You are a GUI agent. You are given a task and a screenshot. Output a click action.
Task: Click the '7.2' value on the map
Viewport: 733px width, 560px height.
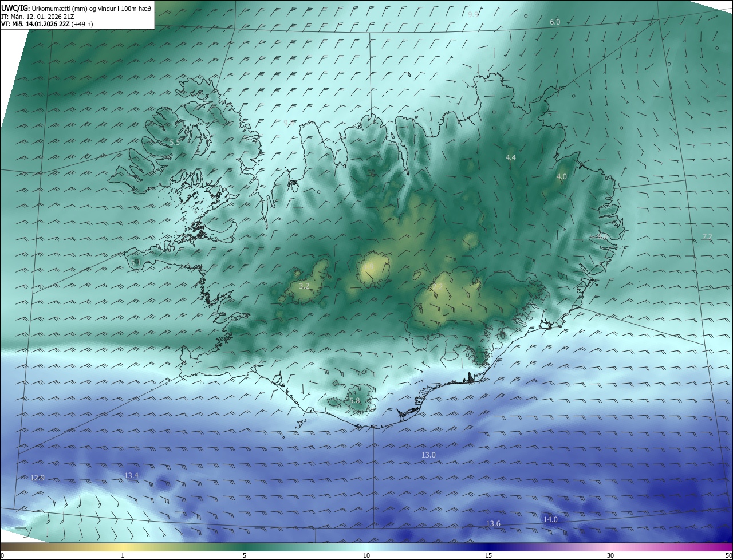click(x=707, y=237)
